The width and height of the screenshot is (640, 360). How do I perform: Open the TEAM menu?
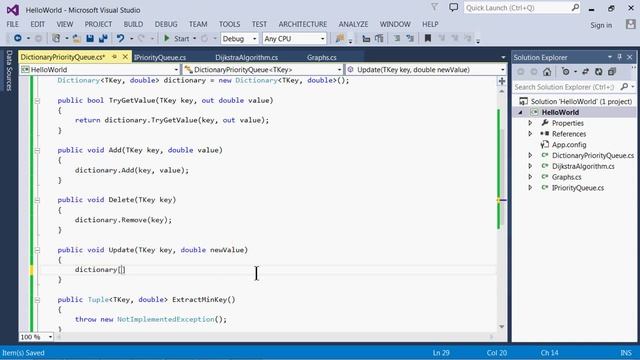coord(198,24)
